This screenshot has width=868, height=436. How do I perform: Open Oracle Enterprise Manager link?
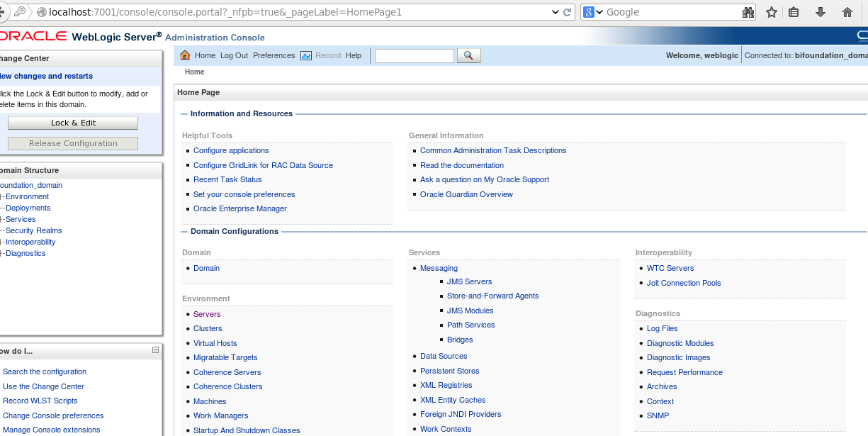pyautogui.click(x=240, y=208)
